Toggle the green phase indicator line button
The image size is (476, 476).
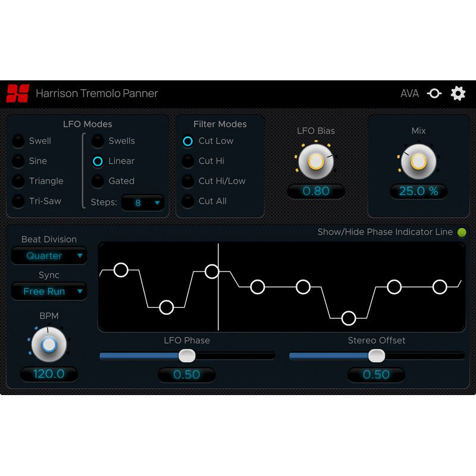click(462, 232)
